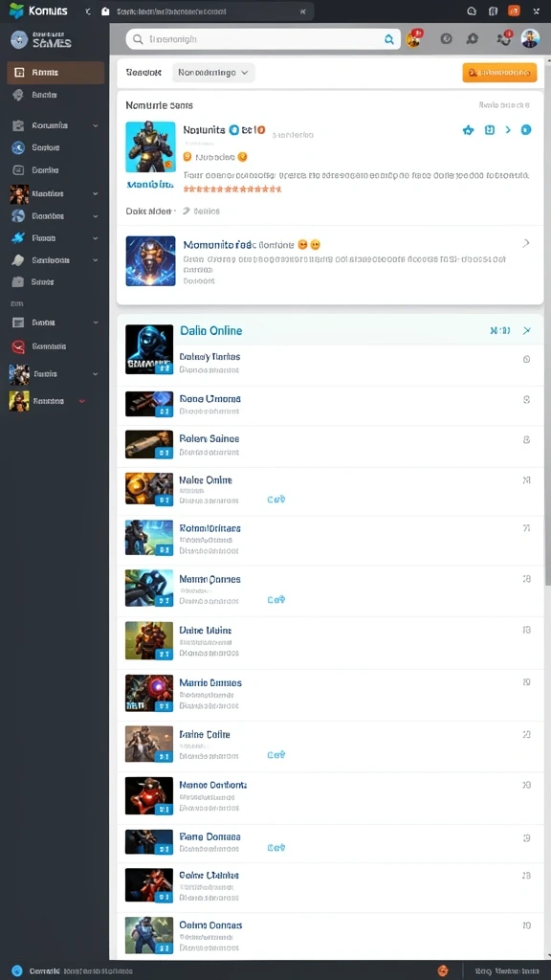The height and width of the screenshot is (980, 551).
Task: Open the user avatar in the top-right corner
Action: coord(530,38)
